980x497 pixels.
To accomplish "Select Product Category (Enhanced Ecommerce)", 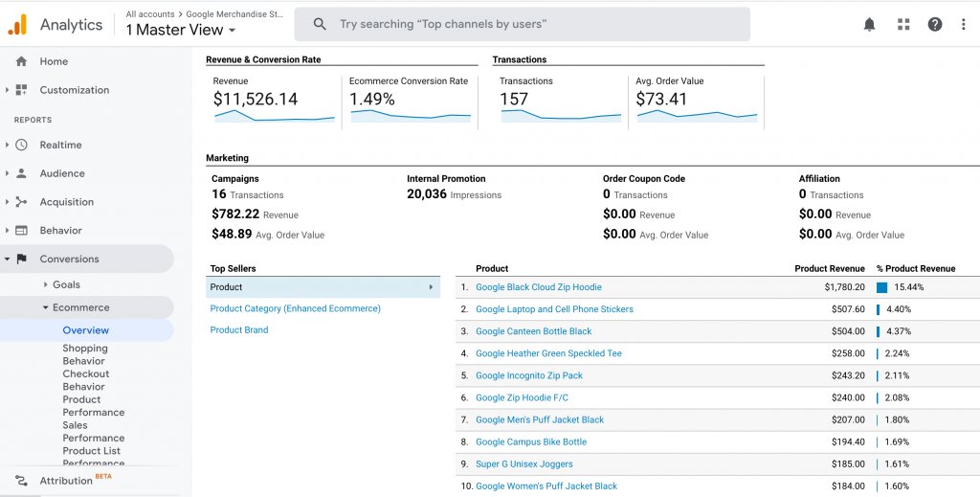I will (295, 308).
